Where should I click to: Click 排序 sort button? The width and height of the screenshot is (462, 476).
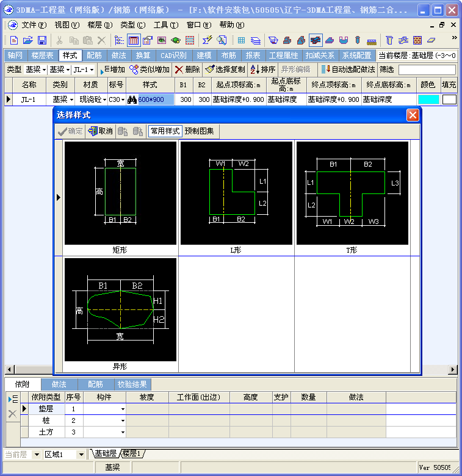pos(263,70)
